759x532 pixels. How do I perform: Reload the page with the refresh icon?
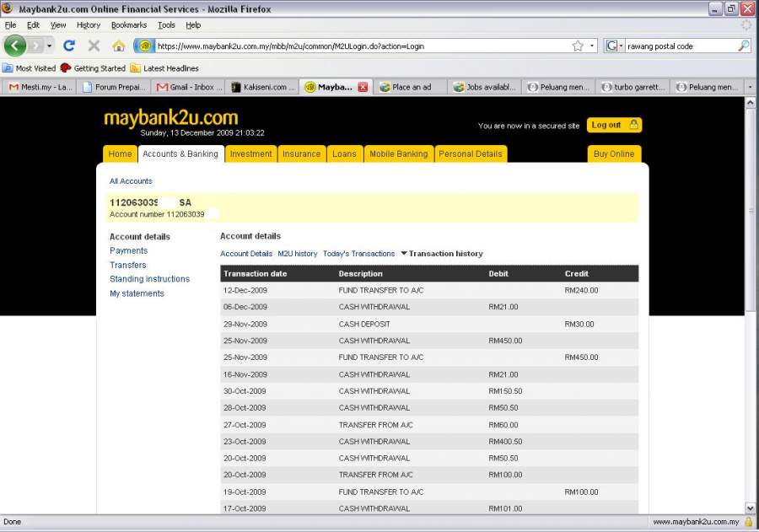click(69, 46)
